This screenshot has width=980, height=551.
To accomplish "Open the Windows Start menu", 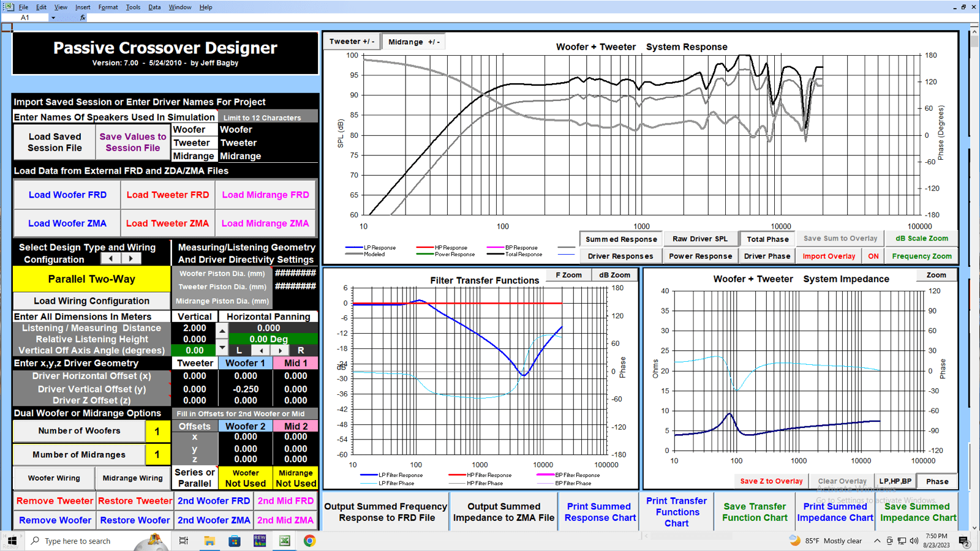I will [12, 541].
